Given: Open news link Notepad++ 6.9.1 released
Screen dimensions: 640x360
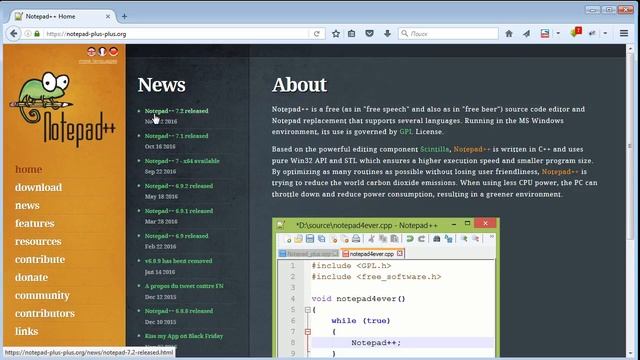Looking at the screenshot, I should tap(179, 211).
